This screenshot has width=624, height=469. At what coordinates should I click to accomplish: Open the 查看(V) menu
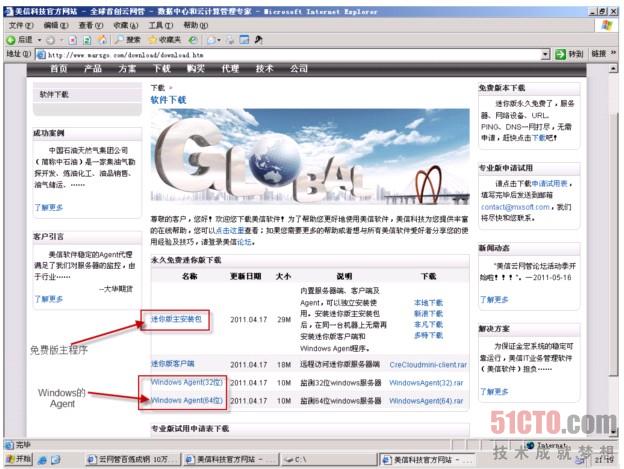(x=91, y=25)
